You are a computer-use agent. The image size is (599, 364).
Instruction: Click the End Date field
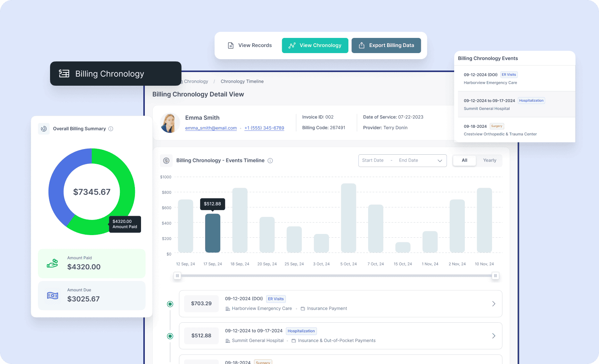pyautogui.click(x=408, y=160)
